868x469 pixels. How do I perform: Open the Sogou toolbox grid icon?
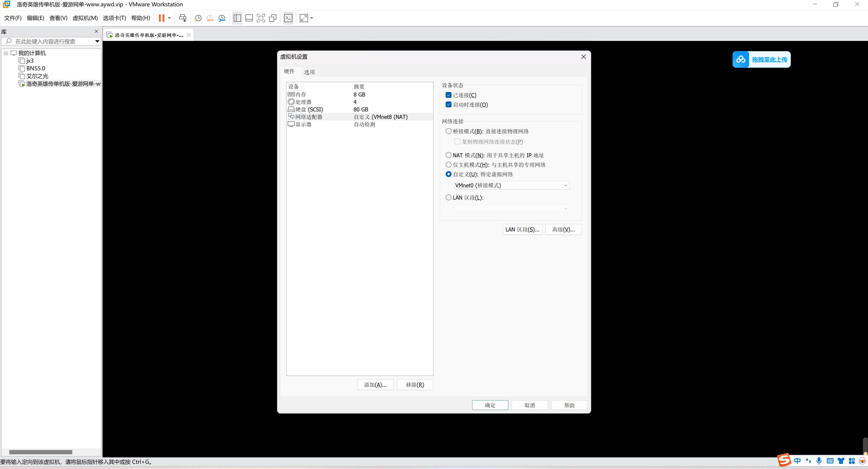(x=852, y=461)
